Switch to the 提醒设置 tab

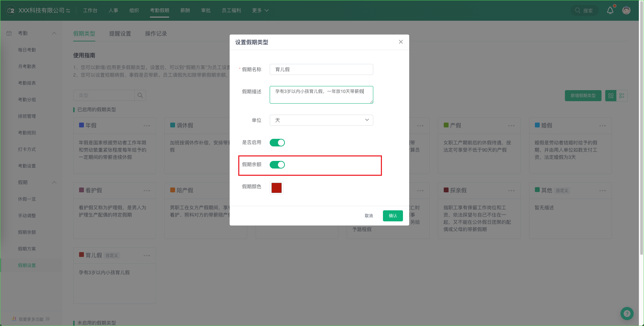coord(120,33)
